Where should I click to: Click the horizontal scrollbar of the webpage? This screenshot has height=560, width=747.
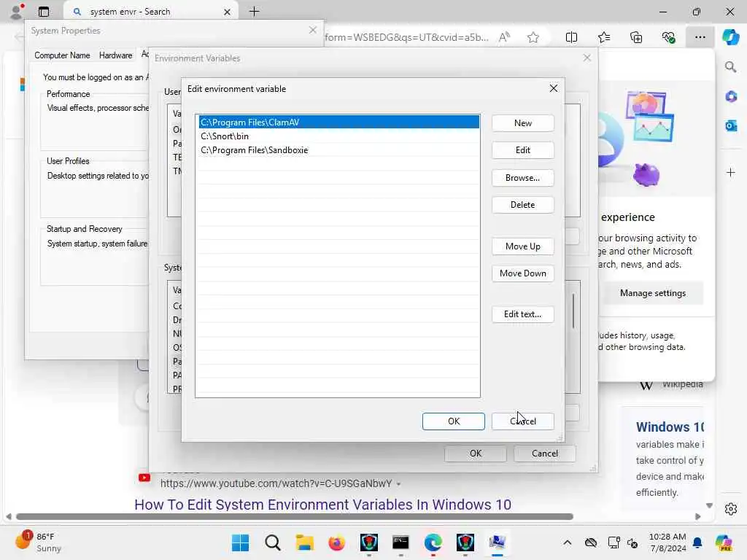tap(295, 517)
